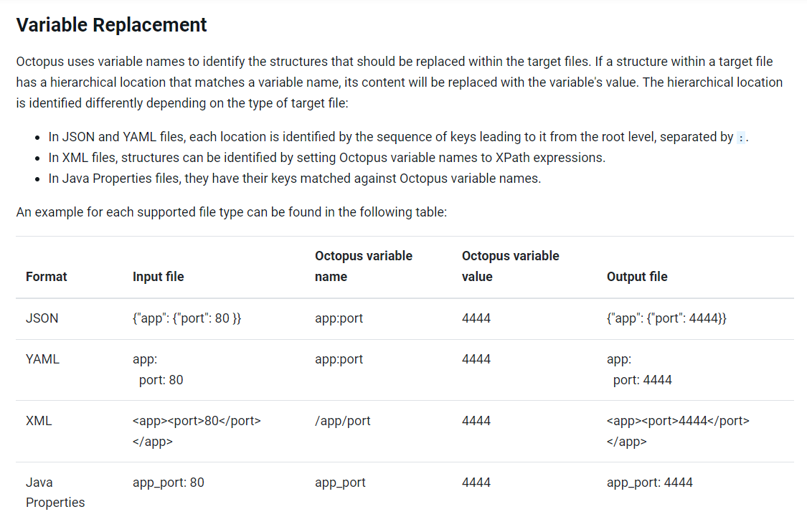Click the JSON input file example
Image resolution: width=807 pixels, height=532 pixels.
click(187, 318)
